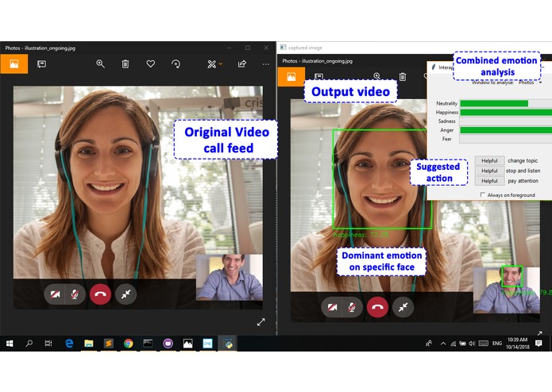This screenshot has height=392, width=552.
Task: Click Helpful button next to 'stop and listen'
Action: tap(490, 171)
